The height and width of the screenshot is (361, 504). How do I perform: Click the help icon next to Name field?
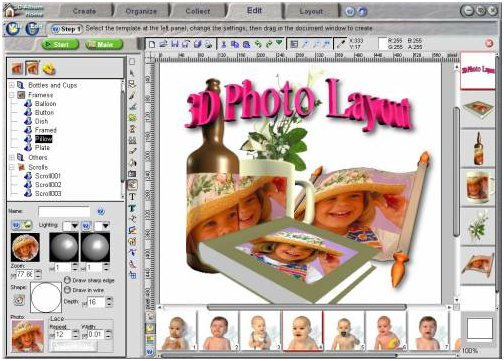(101, 211)
